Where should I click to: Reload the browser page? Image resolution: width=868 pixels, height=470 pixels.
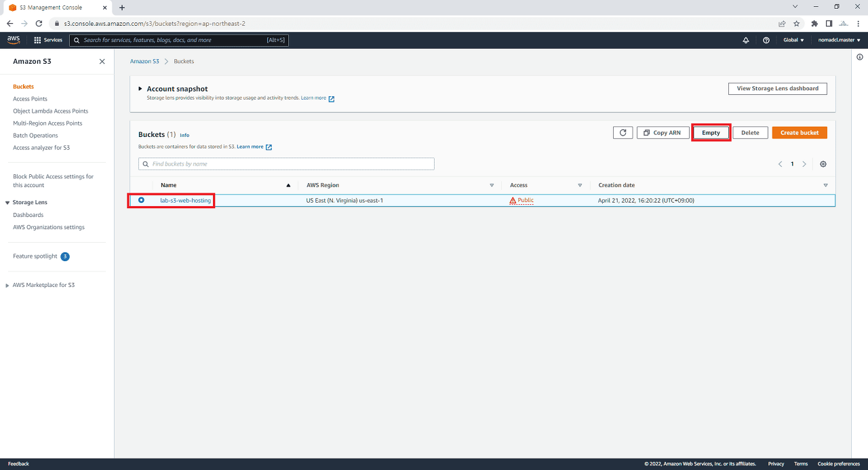39,23
